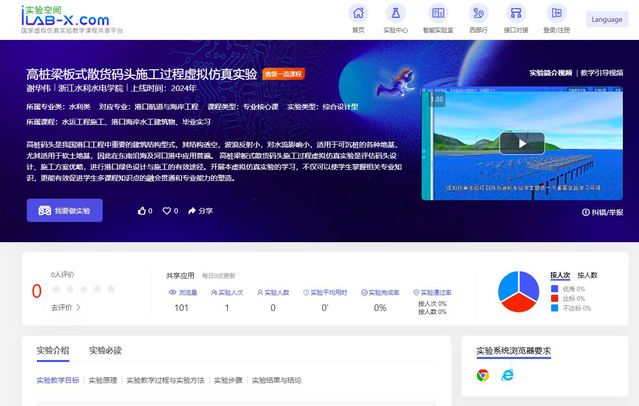The height and width of the screenshot is (406, 639).
Task: Switch to the 实验必读 tab
Action: coord(105,350)
